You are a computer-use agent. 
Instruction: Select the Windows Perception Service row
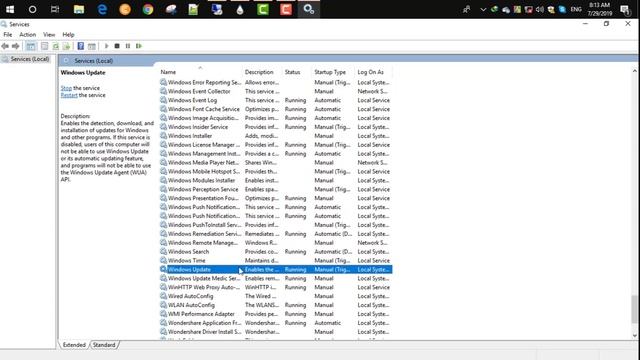pyautogui.click(x=276, y=189)
